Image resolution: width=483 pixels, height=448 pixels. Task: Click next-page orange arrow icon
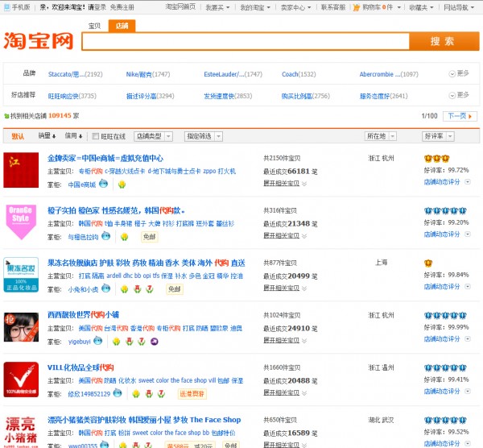point(470,116)
